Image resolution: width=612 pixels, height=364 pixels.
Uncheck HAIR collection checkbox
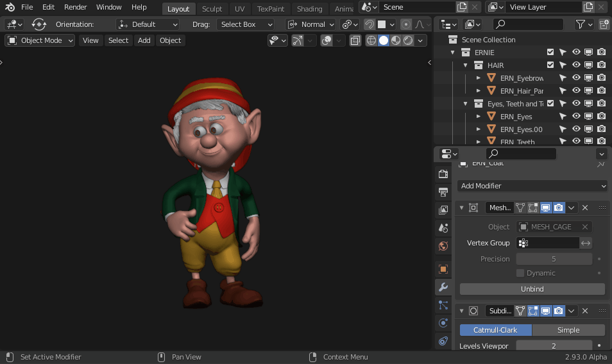(x=550, y=65)
